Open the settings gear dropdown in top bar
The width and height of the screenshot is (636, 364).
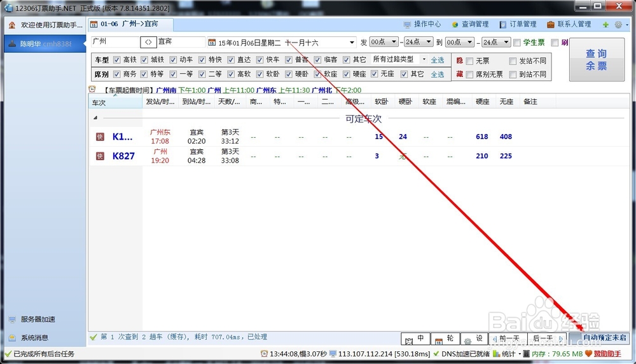coord(621,25)
